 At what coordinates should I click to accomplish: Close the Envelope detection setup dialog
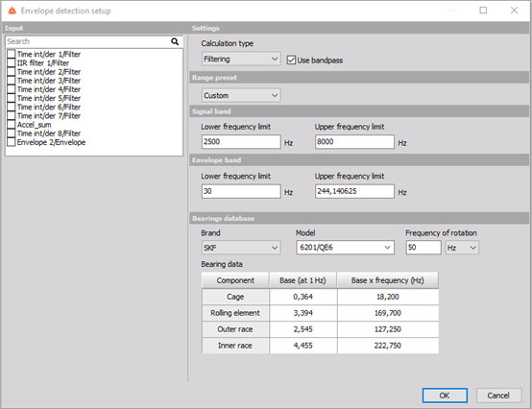click(514, 11)
